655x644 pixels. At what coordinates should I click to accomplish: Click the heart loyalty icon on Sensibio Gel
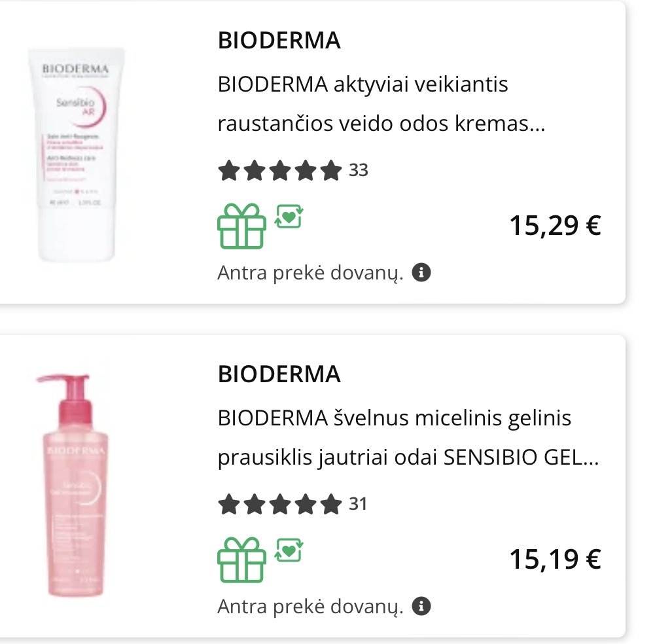point(289,550)
